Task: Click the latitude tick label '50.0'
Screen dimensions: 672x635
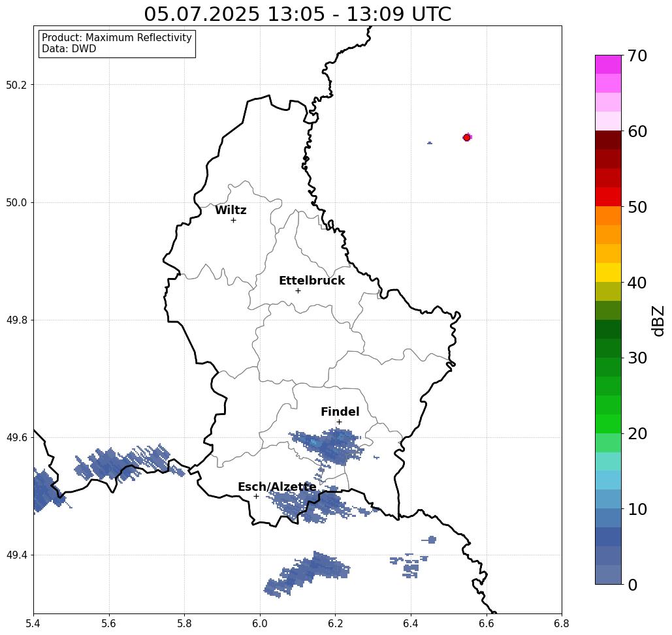Action: (x=16, y=202)
